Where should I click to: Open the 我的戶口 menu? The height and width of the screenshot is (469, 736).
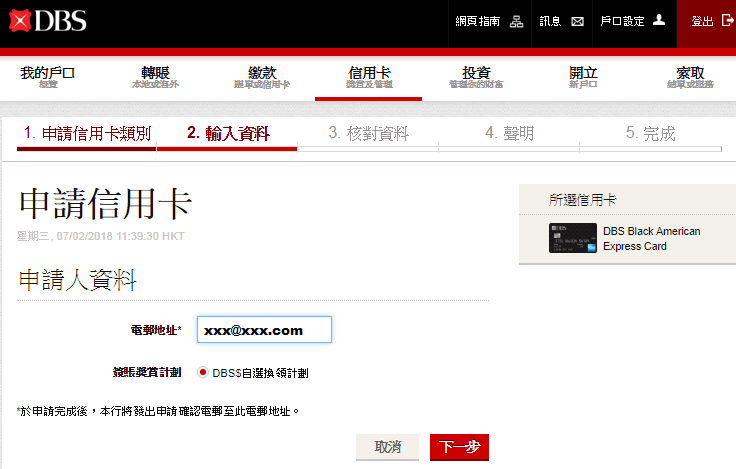click(48, 77)
